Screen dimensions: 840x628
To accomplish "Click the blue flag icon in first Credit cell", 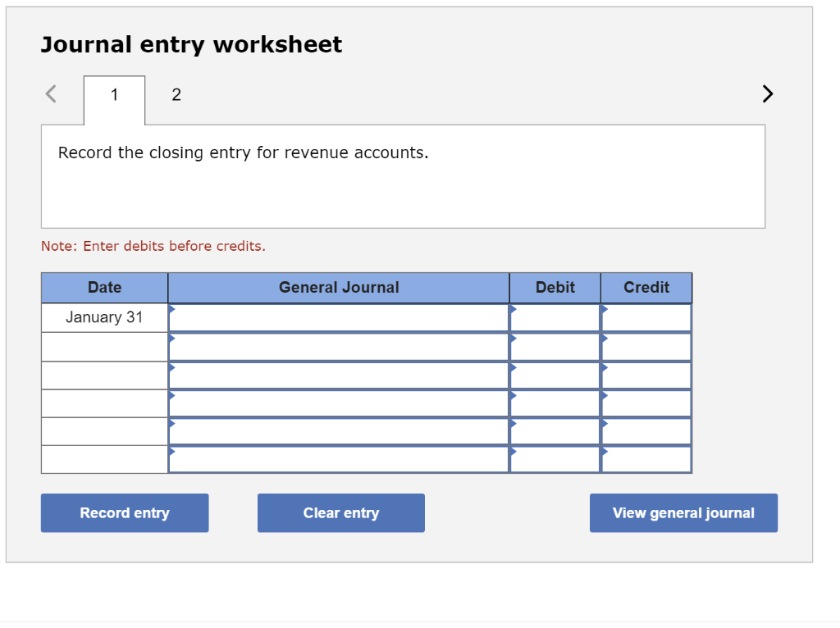I will (x=605, y=311).
